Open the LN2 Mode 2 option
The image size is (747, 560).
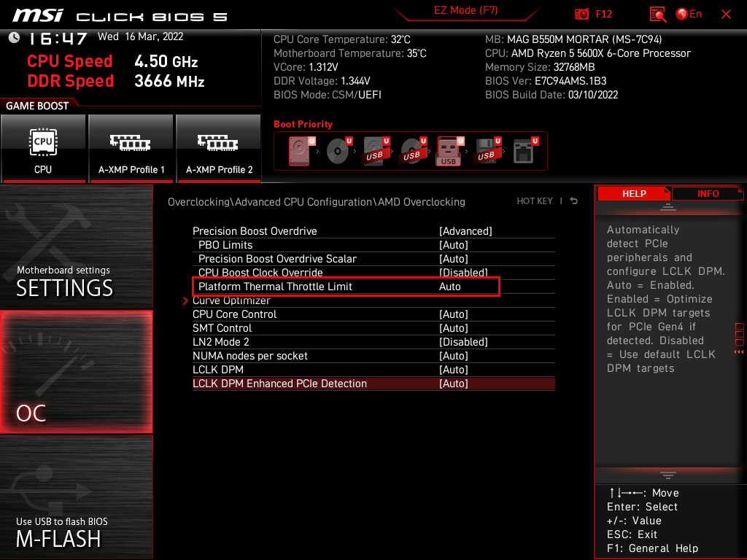[x=373, y=342]
